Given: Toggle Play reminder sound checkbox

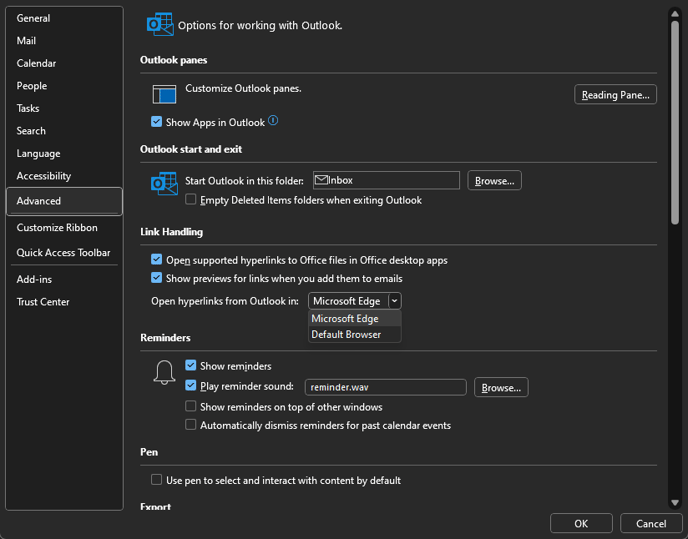Looking at the screenshot, I should coord(190,385).
